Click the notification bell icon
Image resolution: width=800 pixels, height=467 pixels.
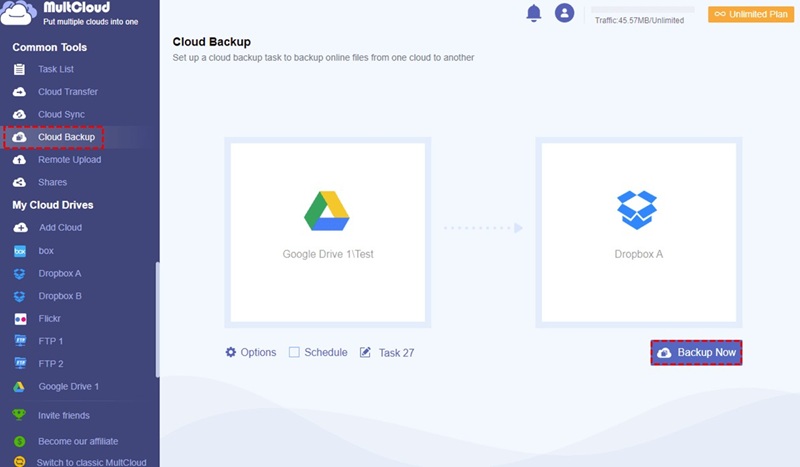[534, 13]
